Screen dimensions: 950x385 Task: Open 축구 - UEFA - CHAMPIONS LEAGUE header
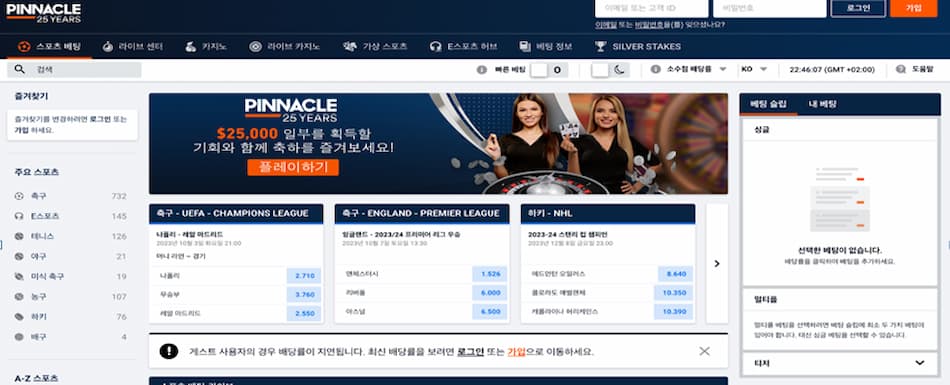point(236,213)
